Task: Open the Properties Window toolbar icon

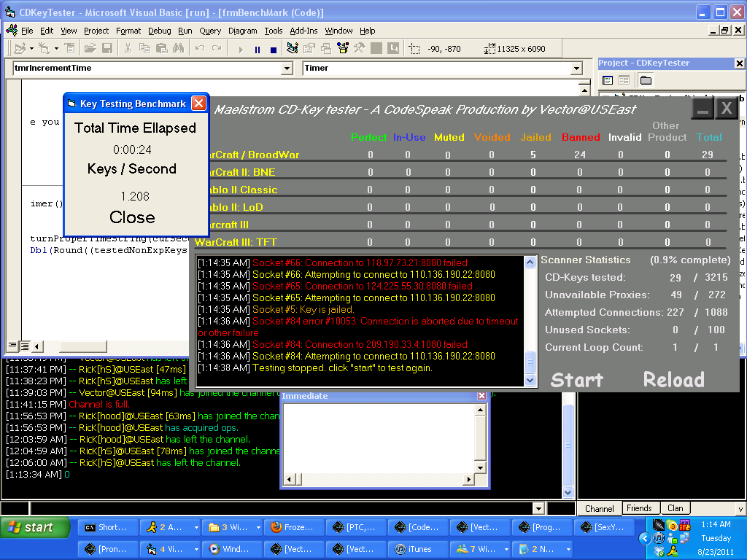Action: point(309,49)
